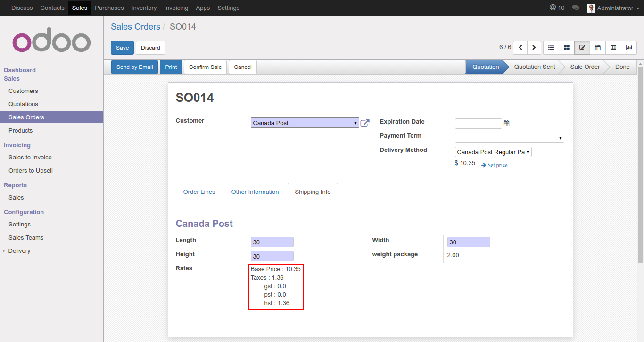Select Quotation Sent status stage
The image size is (644, 342).
tap(534, 67)
